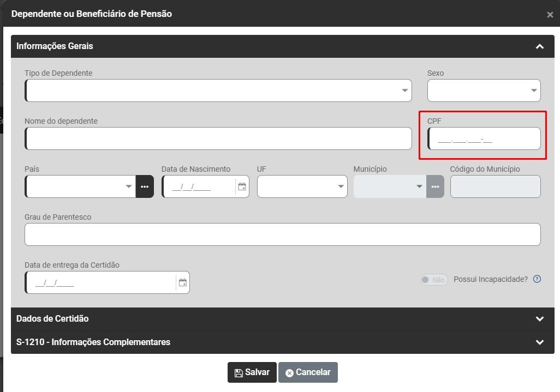Screen dimensions: 560x392
Task: Open the Tipo de Dependente dropdown
Action: coord(405,91)
